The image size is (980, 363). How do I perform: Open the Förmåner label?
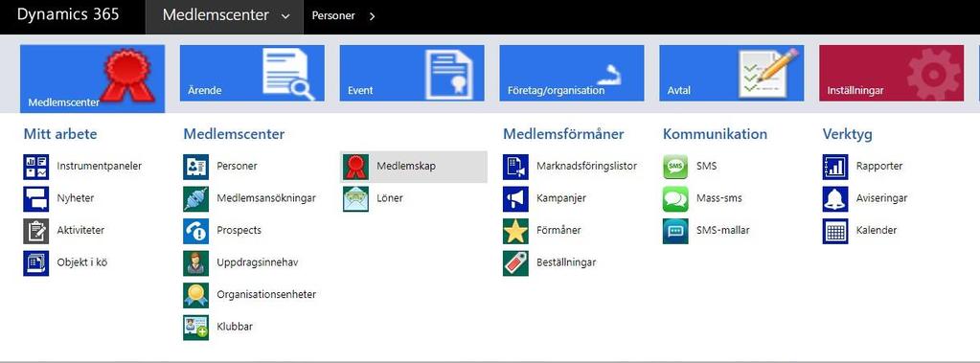click(x=558, y=230)
